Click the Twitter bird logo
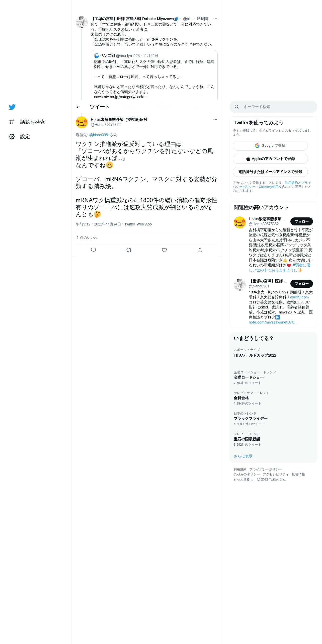The height and width of the screenshot is (644, 322). click(x=12, y=107)
